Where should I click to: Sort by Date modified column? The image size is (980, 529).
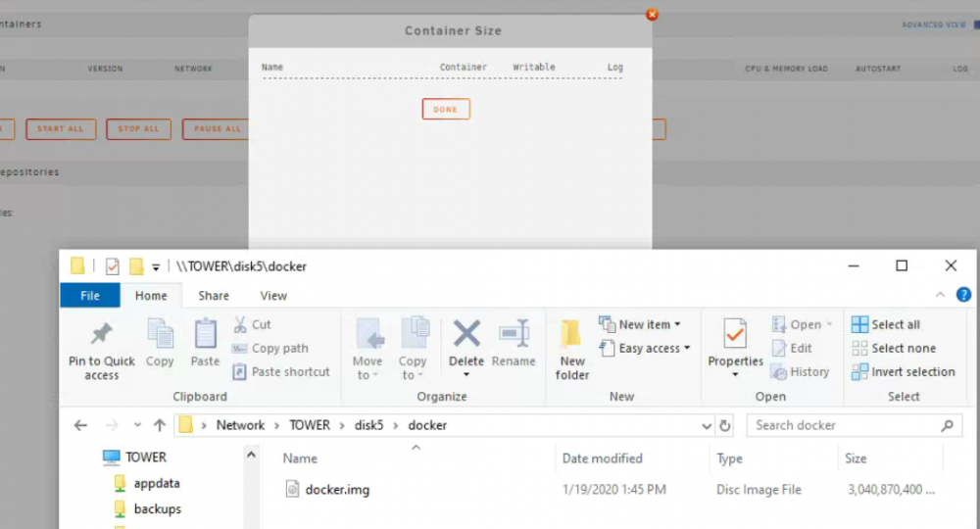click(603, 458)
